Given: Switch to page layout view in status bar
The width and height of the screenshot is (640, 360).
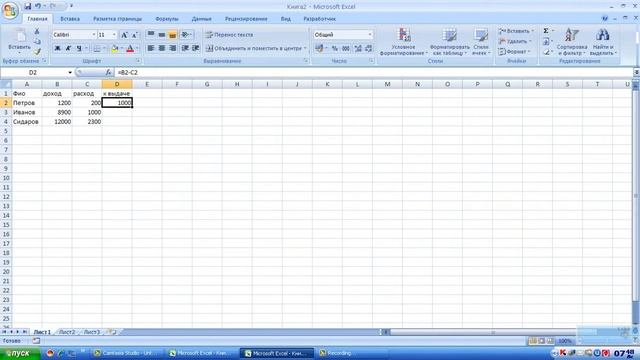Looking at the screenshot, I should click(x=541, y=341).
